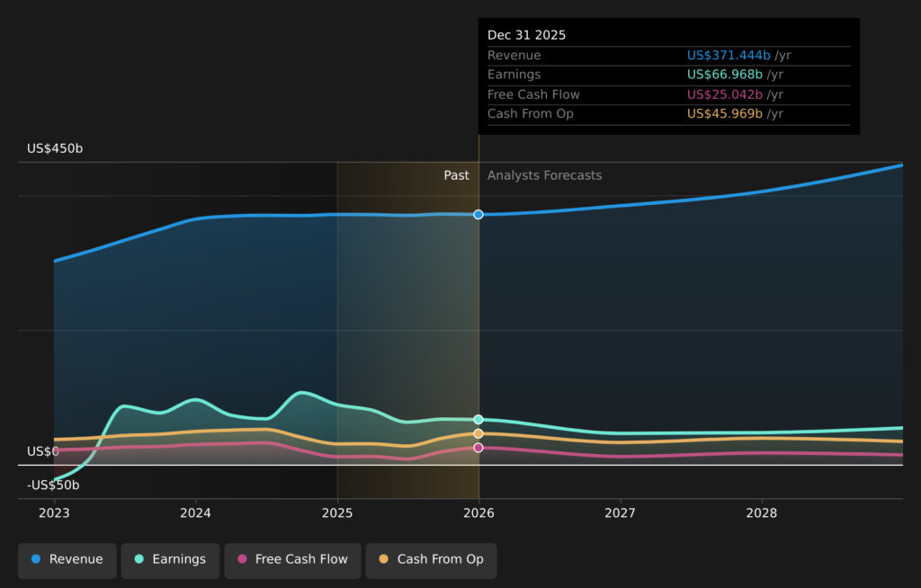Click the orange dot in the Cash From Op legend
The height and width of the screenshot is (588, 921).
[384, 559]
